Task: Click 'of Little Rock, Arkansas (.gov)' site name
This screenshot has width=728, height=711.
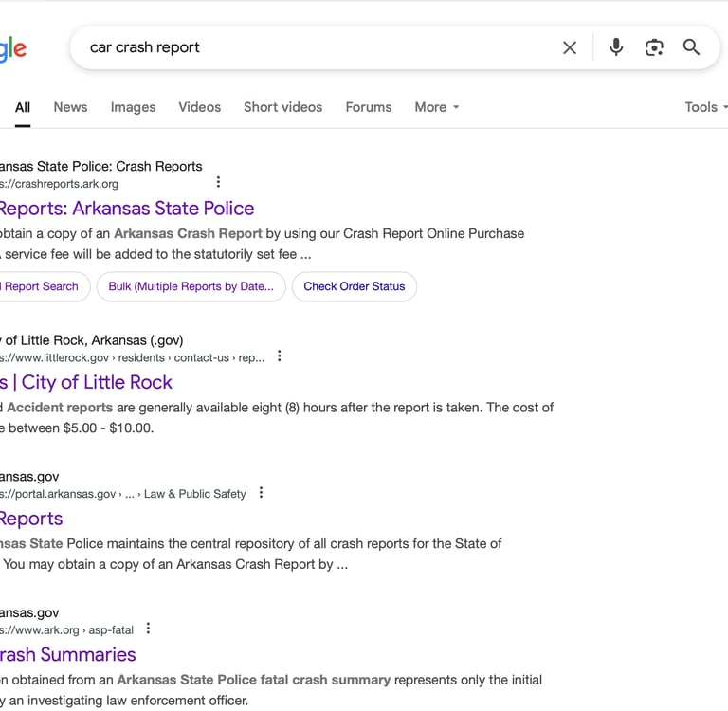Action: click(x=94, y=340)
